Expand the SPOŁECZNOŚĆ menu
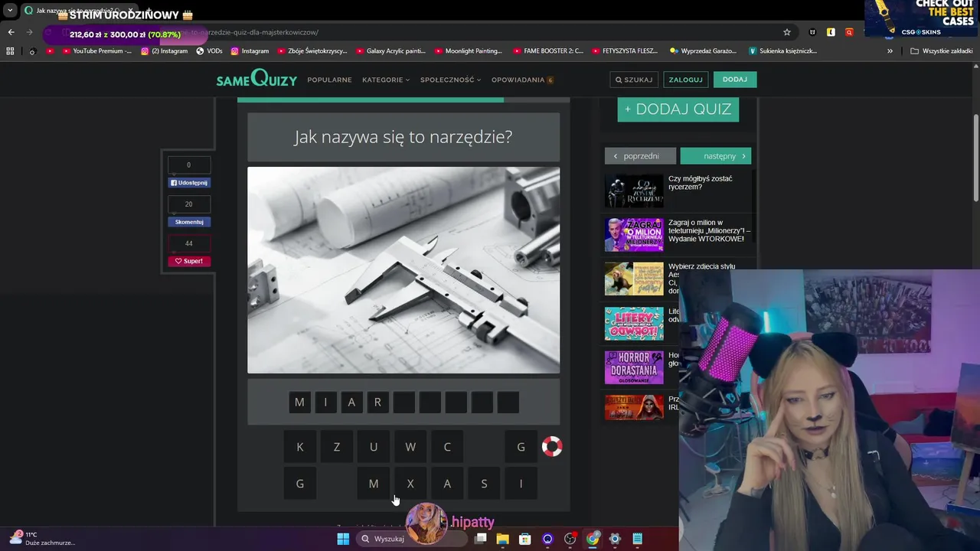 (x=451, y=80)
